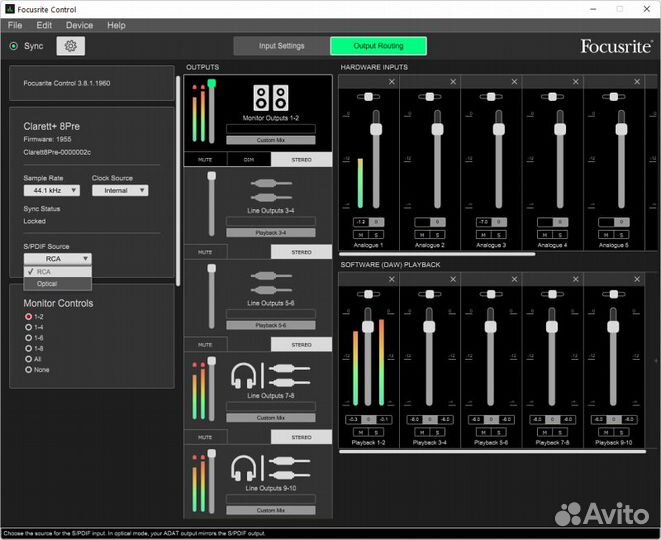Open the Device menu

point(79,25)
